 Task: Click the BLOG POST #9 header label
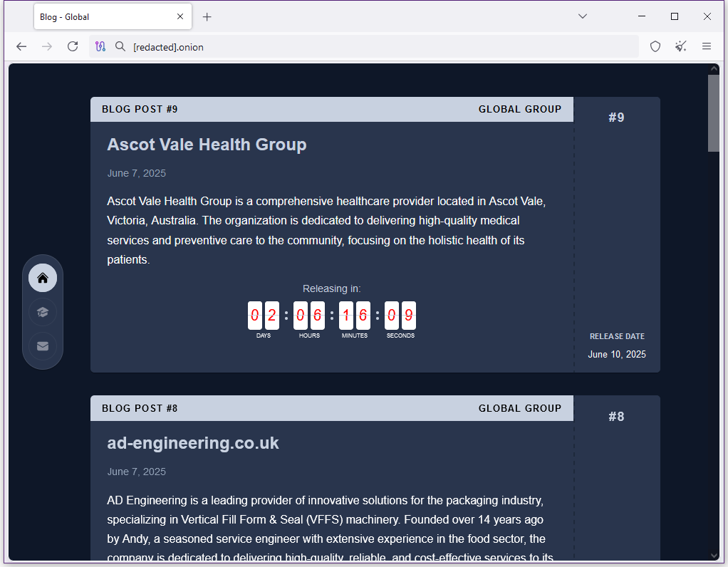(140, 109)
